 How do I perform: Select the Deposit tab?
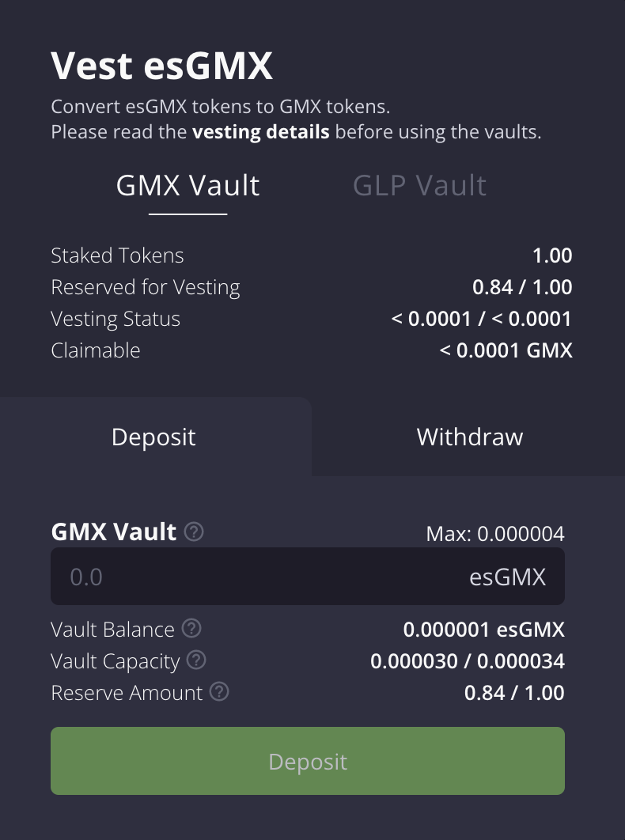pyautogui.click(x=153, y=437)
